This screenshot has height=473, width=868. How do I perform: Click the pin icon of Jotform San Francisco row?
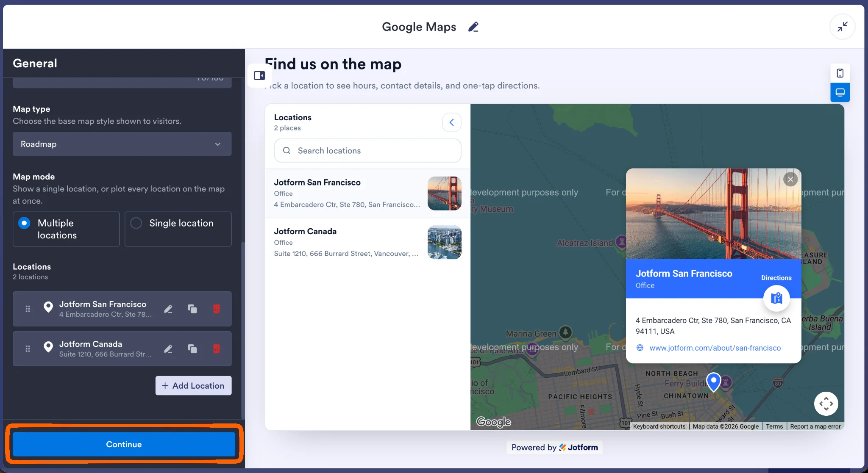48,307
